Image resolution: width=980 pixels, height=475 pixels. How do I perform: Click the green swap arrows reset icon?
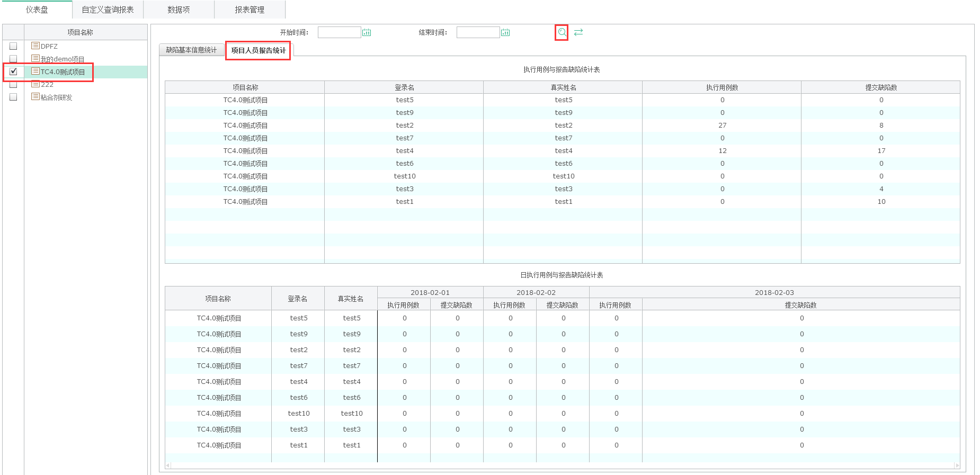578,32
